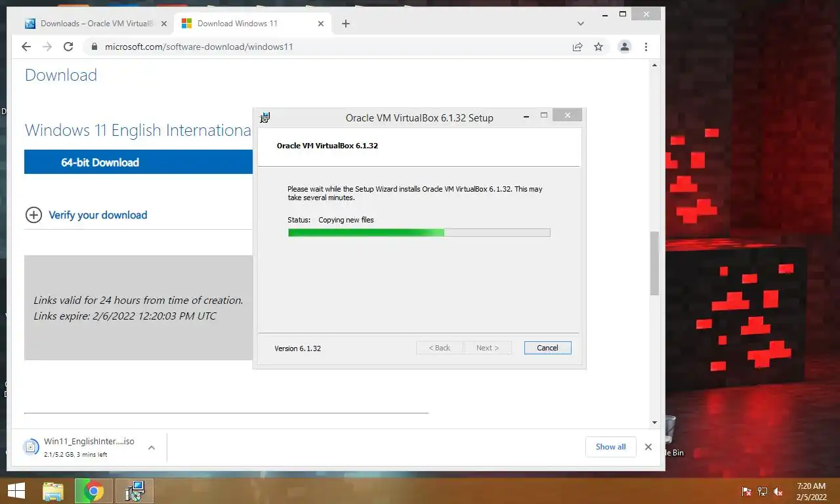Close the Downloads Oracle VM VirtualBox tab
The height and width of the screenshot is (504, 840).
pyautogui.click(x=164, y=24)
